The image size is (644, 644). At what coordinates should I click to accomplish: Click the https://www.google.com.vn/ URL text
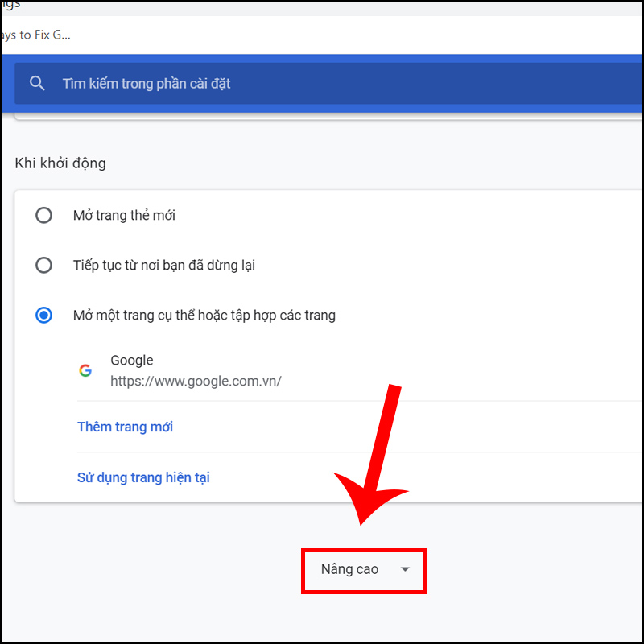[196, 381]
